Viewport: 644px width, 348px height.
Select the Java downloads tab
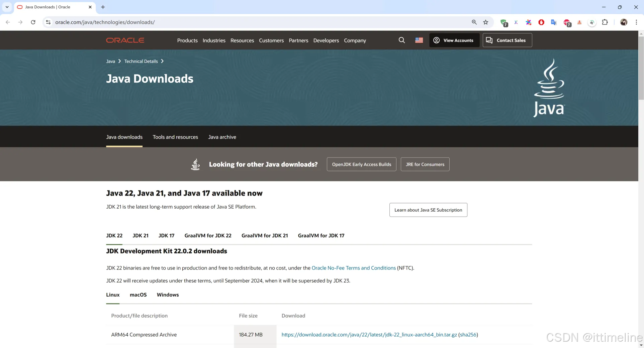124,137
